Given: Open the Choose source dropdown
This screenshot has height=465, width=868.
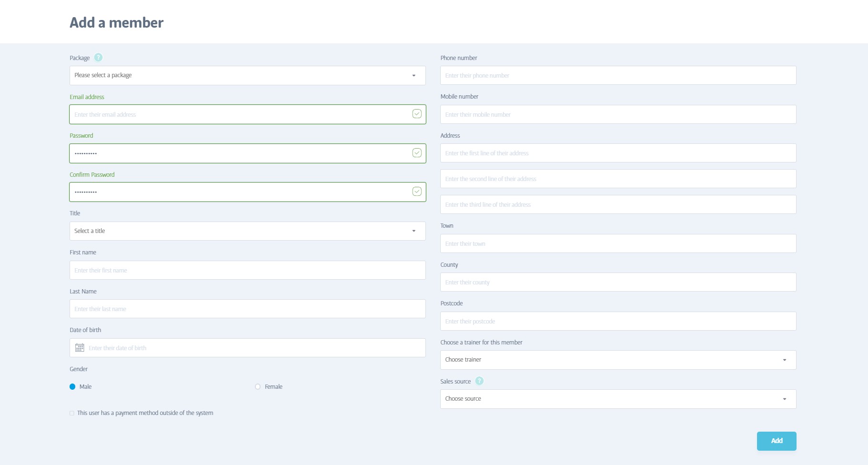Looking at the screenshot, I should coord(618,399).
